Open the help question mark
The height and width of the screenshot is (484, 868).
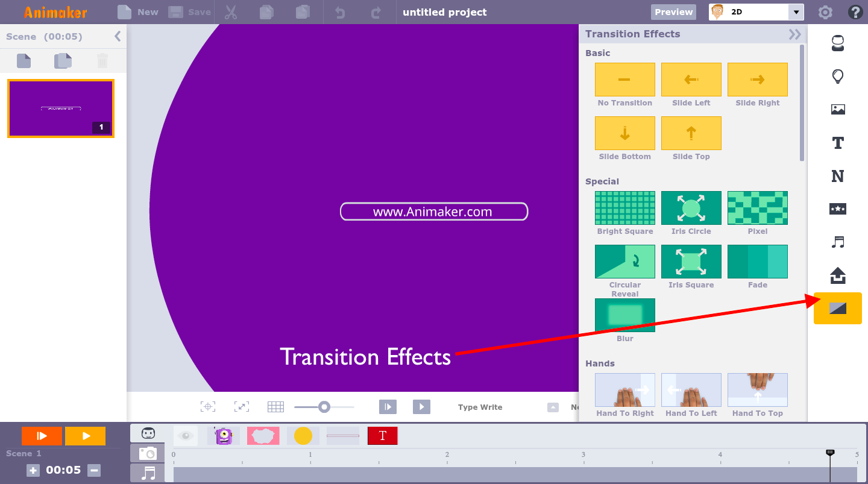pyautogui.click(x=855, y=12)
